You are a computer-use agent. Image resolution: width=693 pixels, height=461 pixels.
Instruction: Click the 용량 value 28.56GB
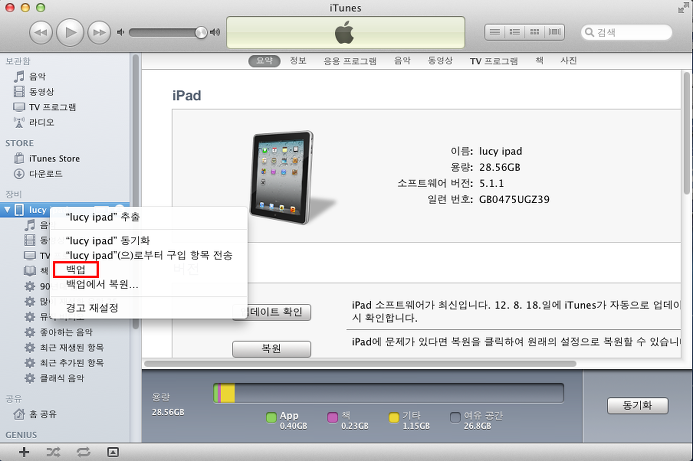click(499, 167)
